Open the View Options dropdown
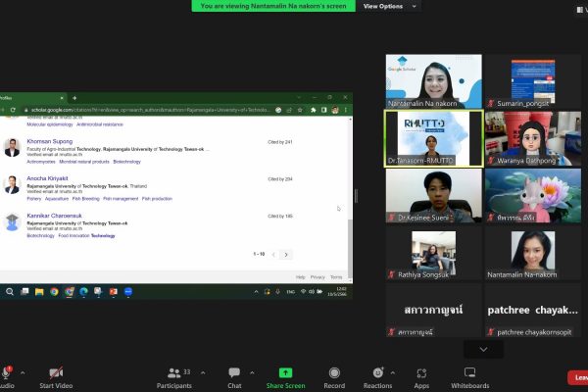 pyautogui.click(x=389, y=6)
